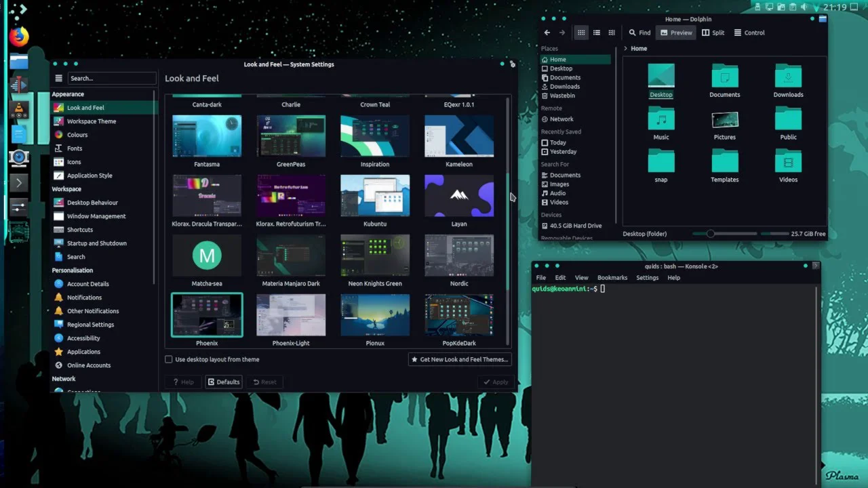Open Regional Settings in sidebar
The width and height of the screenshot is (868, 488).
pyautogui.click(x=103, y=325)
